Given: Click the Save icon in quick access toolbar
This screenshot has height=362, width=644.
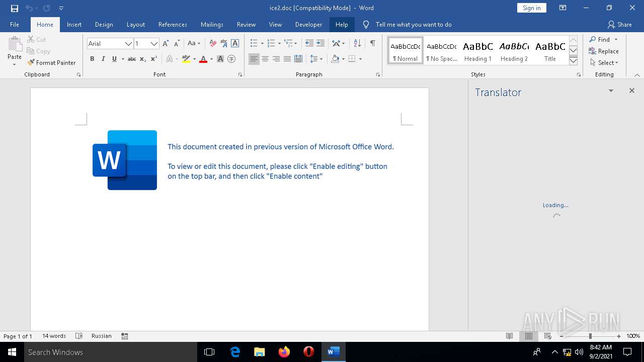Looking at the screenshot, I should (x=15, y=8).
